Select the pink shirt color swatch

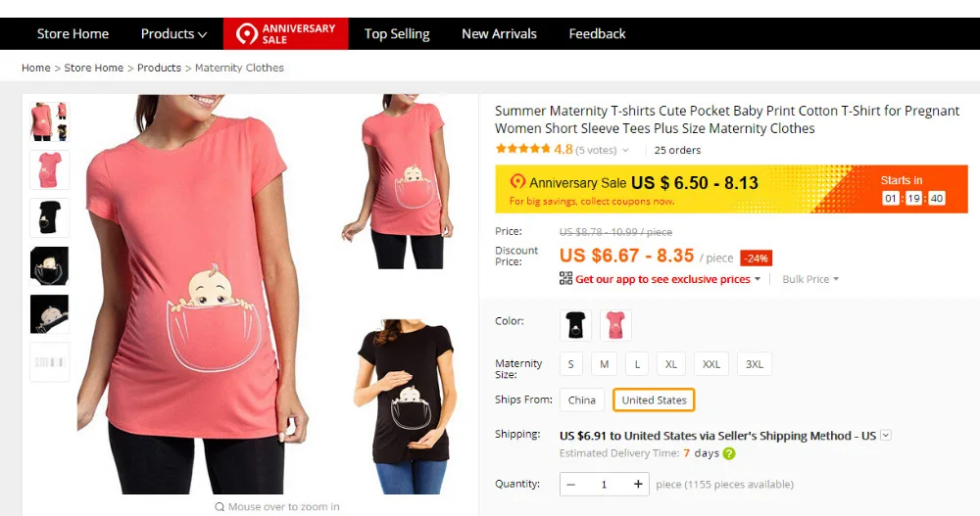click(615, 325)
